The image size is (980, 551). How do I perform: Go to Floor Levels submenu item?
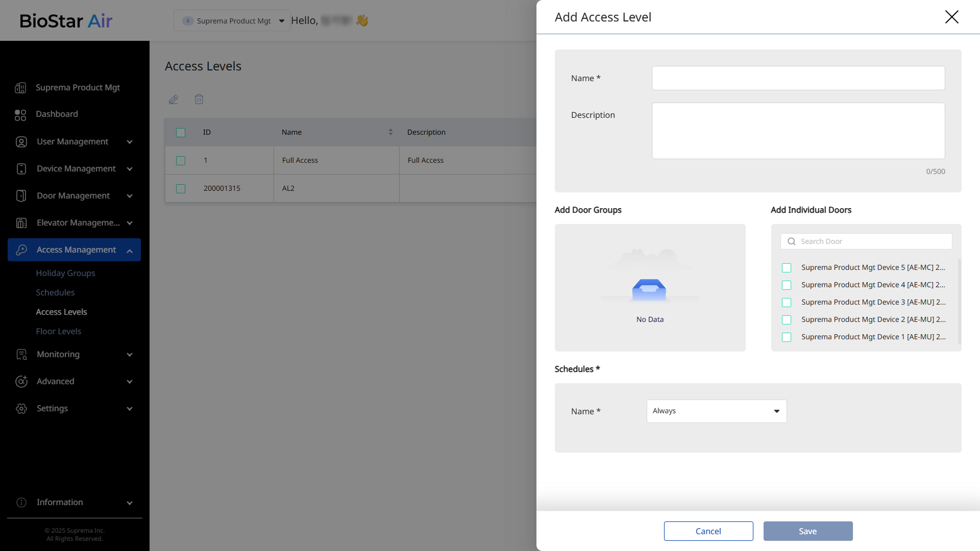click(58, 331)
